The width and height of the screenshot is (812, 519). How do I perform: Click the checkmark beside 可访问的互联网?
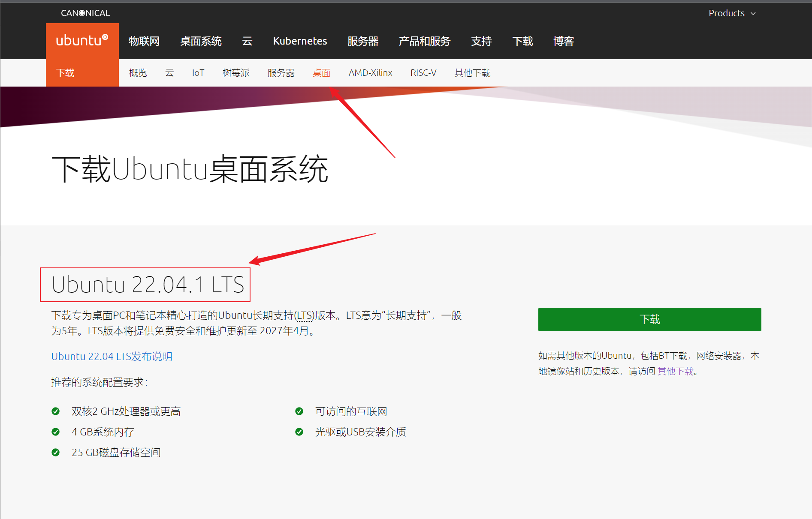pyautogui.click(x=299, y=411)
